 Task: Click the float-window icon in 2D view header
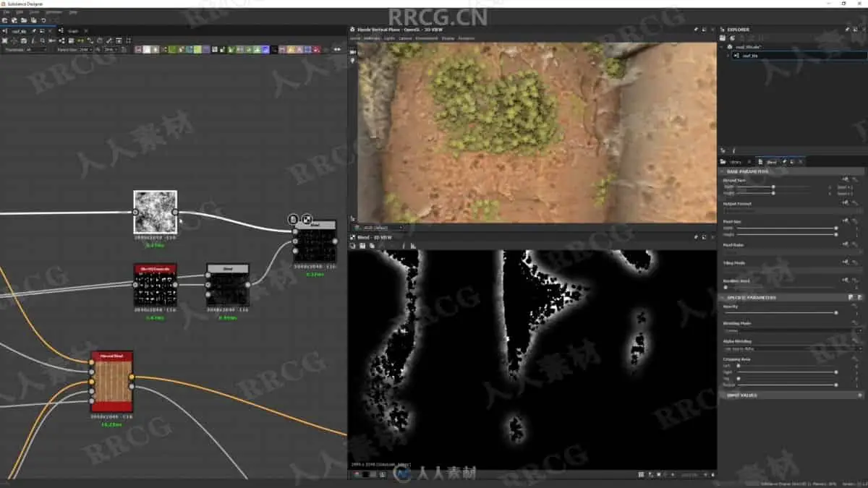(703, 236)
